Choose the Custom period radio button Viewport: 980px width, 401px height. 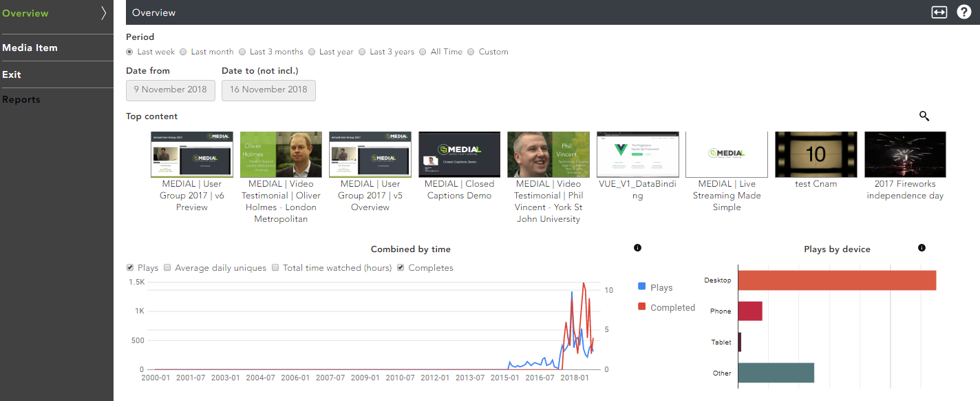click(x=471, y=52)
